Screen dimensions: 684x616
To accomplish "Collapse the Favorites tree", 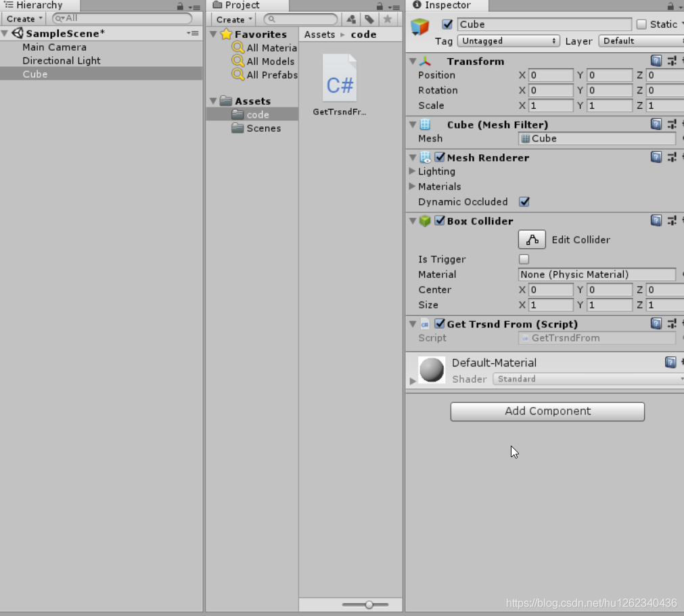I will [213, 34].
